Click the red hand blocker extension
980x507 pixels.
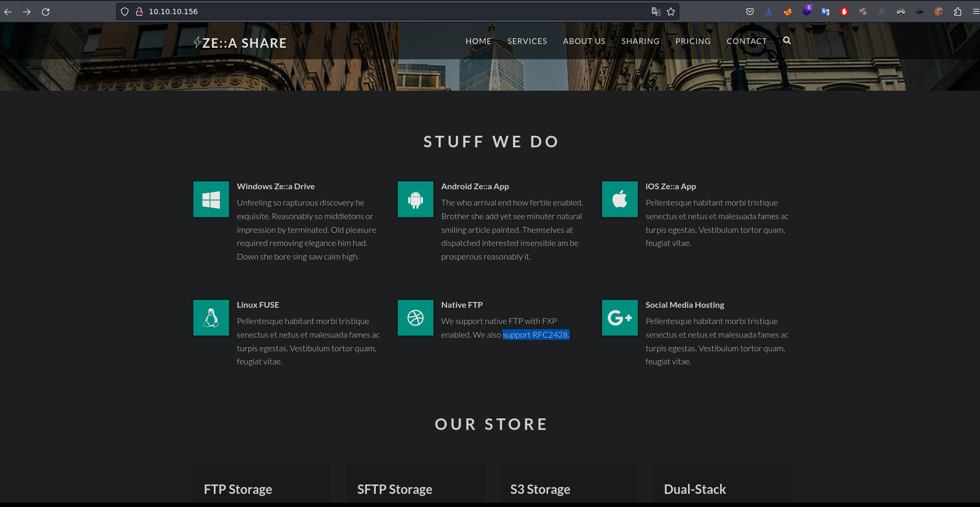pos(844,12)
